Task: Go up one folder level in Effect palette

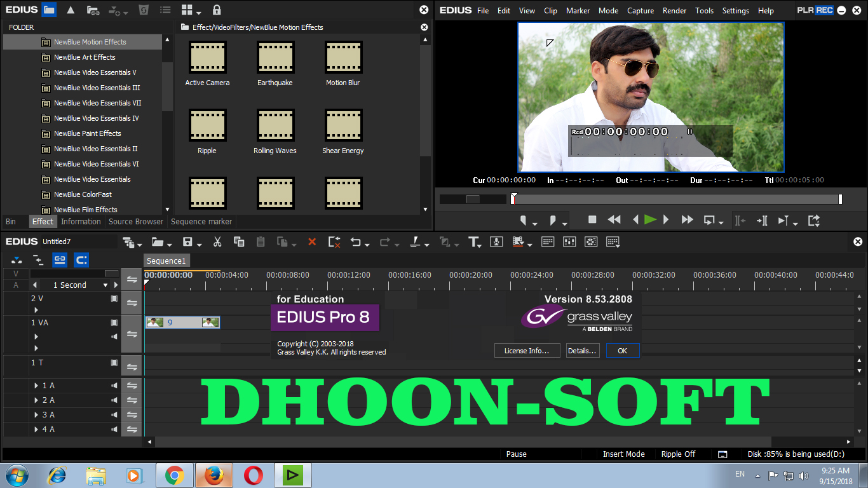Action: pyautogui.click(x=71, y=10)
